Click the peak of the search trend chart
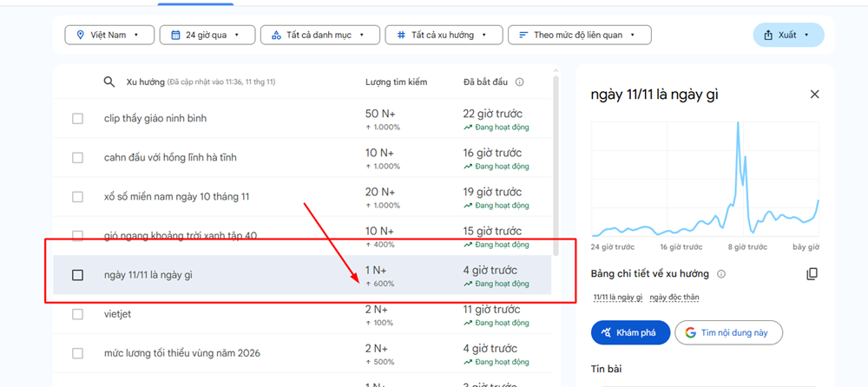The width and height of the screenshot is (868, 387). 738,124
